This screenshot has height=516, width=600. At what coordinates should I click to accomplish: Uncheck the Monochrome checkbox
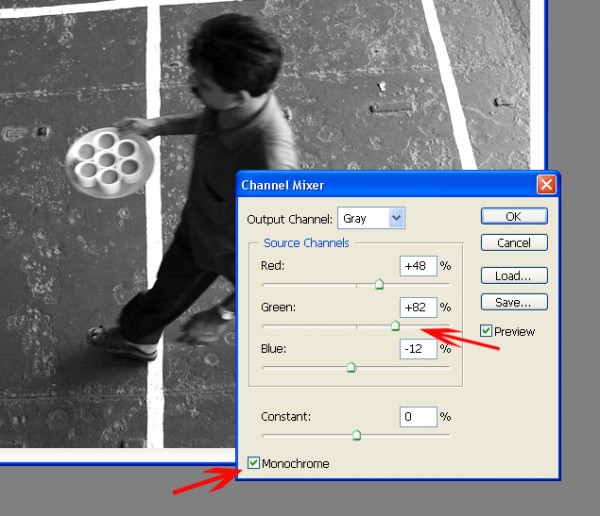(x=254, y=463)
